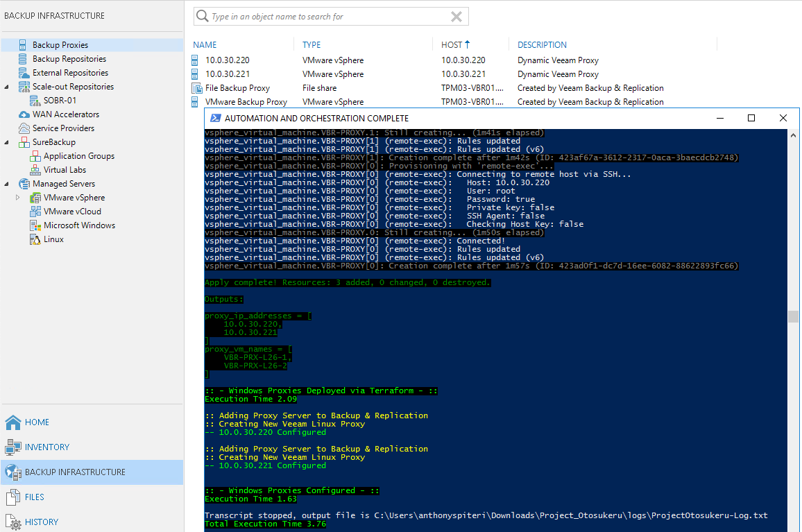Click the Backup Repositories icon

(22, 59)
